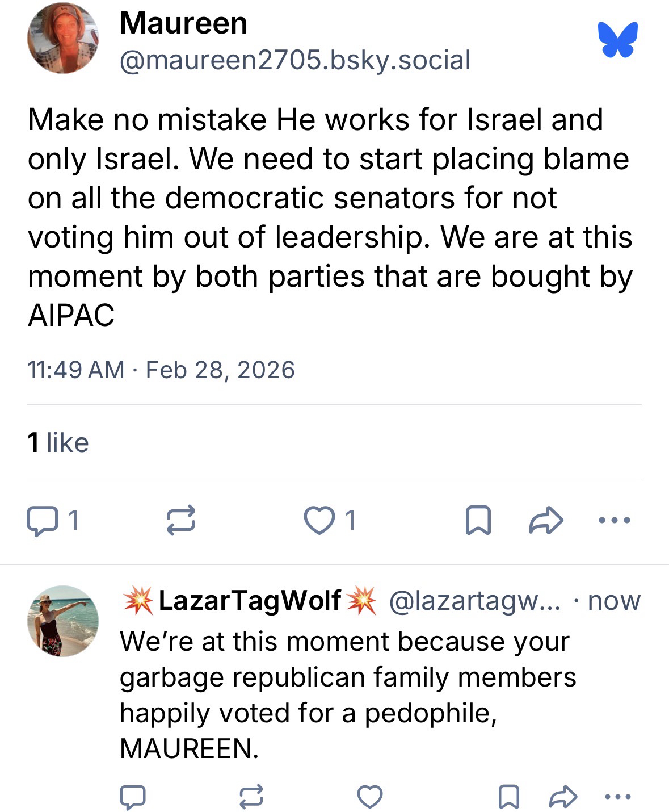Viewport: 669px width, 812px height.
Task: Open three-dot menu on LazarTagWolf's reply
Action: point(618,797)
